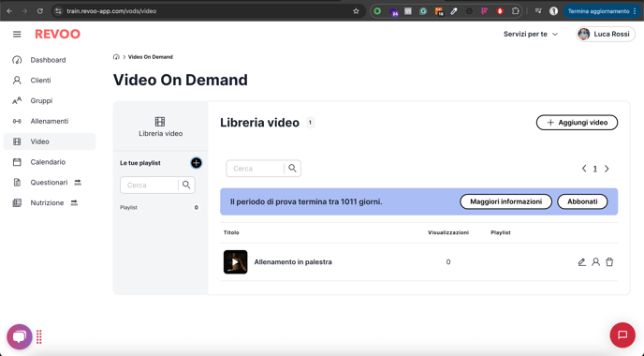Open the red chat support button
The height and width of the screenshot is (356, 644).
622,335
